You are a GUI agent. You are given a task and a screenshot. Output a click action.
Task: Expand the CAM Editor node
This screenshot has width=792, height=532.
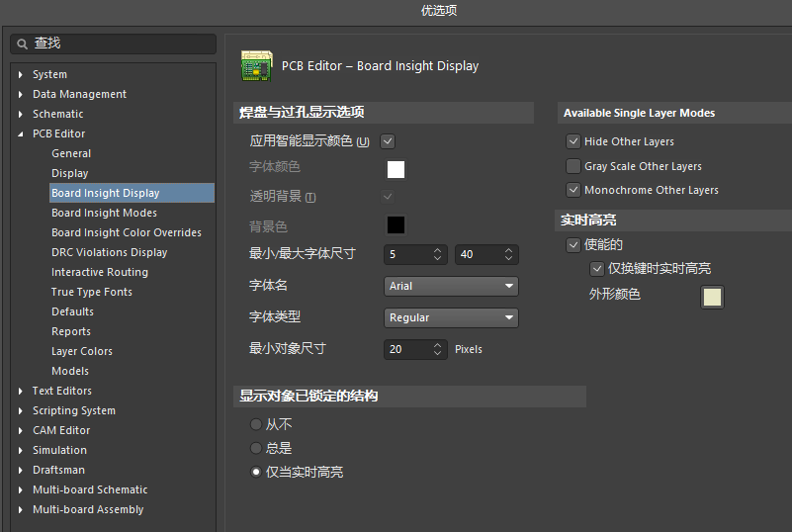[x=20, y=430]
